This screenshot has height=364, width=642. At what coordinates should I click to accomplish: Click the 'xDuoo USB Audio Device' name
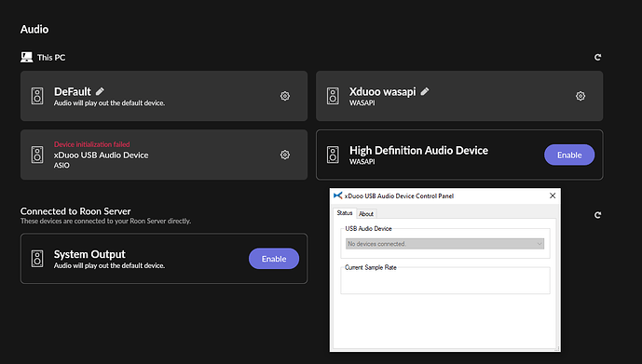pos(102,155)
